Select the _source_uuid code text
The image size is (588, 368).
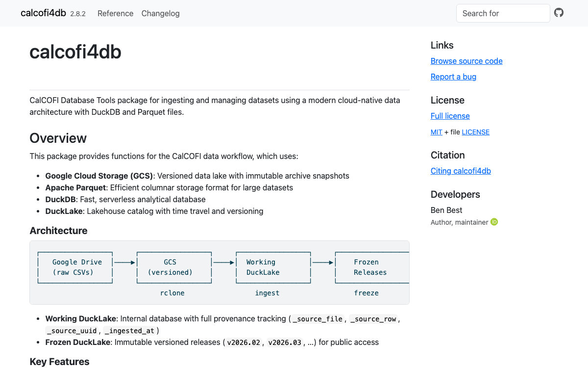(x=72, y=331)
